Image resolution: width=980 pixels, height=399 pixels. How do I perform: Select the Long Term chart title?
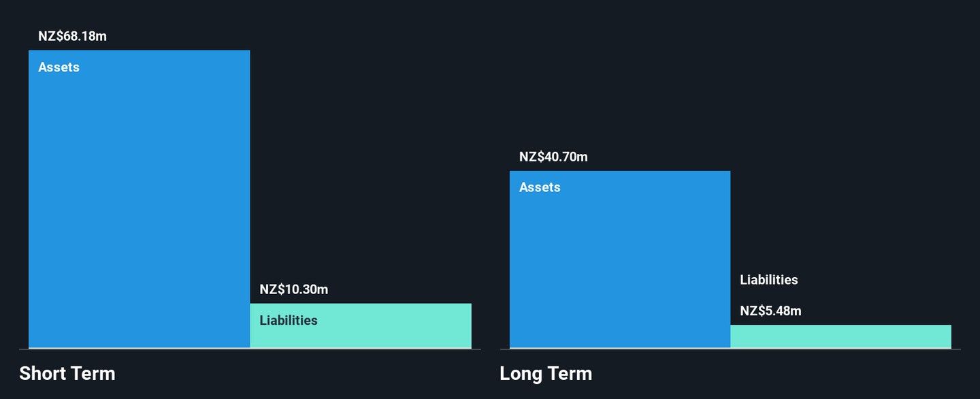pos(545,373)
